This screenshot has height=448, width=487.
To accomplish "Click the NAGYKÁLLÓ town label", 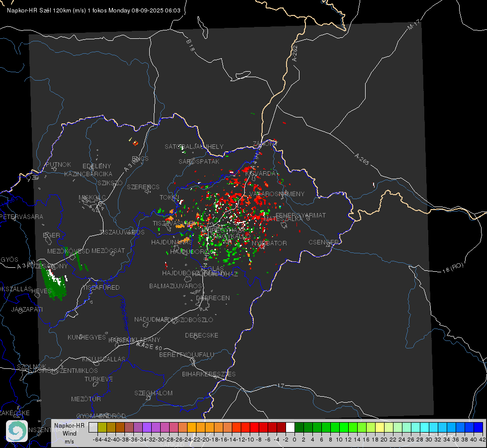I will tap(232, 236).
